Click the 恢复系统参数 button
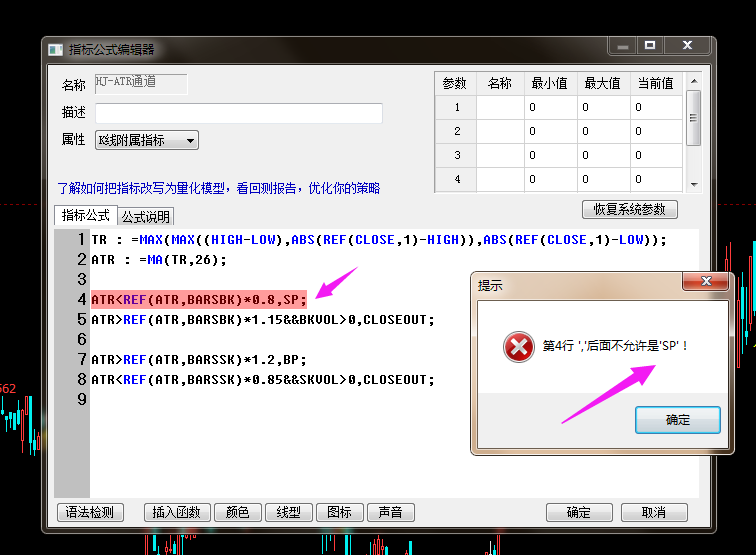756x555 pixels. click(x=629, y=210)
